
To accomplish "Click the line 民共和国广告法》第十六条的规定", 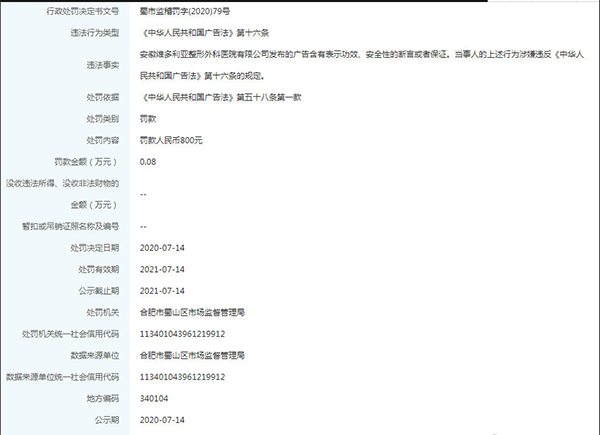I will [x=202, y=76].
